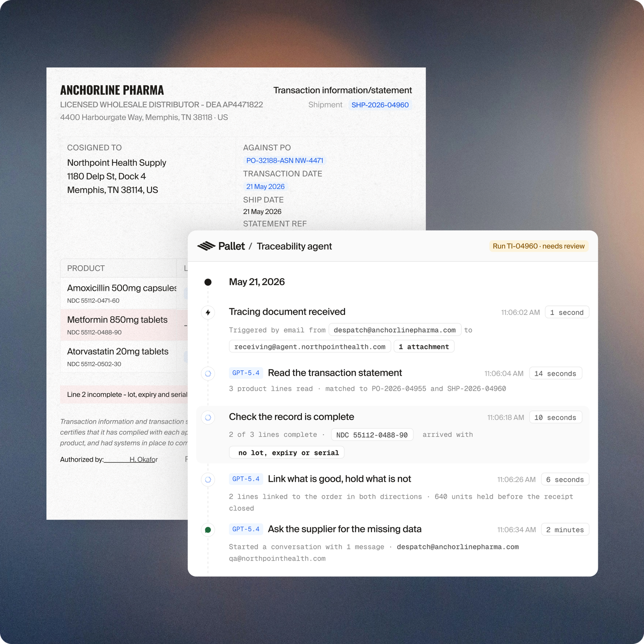Image resolution: width=644 pixels, height=644 pixels.
Task: Click the 21 May 2026 transaction date link
Action: 265,187
